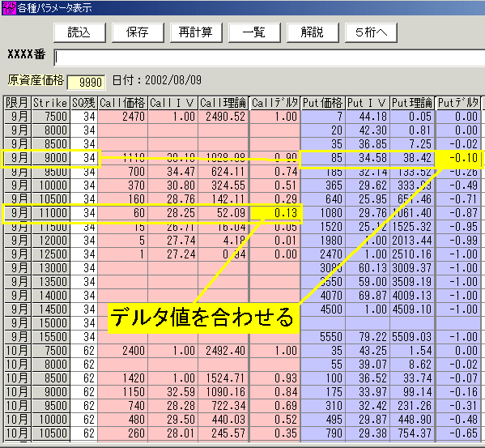Select Call price 480 in 10月 10000 row
The width and height of the screenshot is (485, 448).
(122, 420)
